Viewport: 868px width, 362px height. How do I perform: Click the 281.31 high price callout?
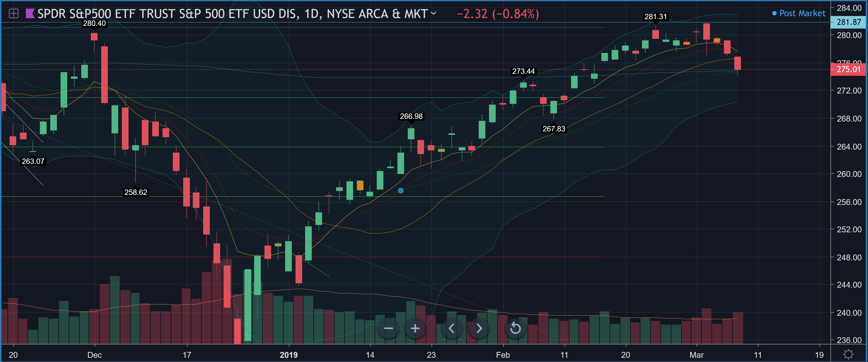click(655, 17)
